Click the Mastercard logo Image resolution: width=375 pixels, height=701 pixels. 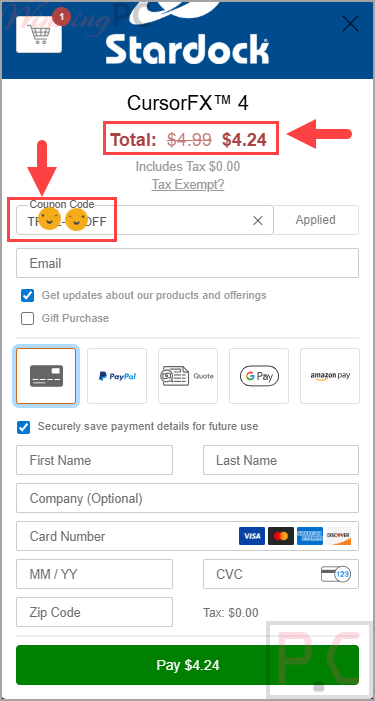coord(281,536)
